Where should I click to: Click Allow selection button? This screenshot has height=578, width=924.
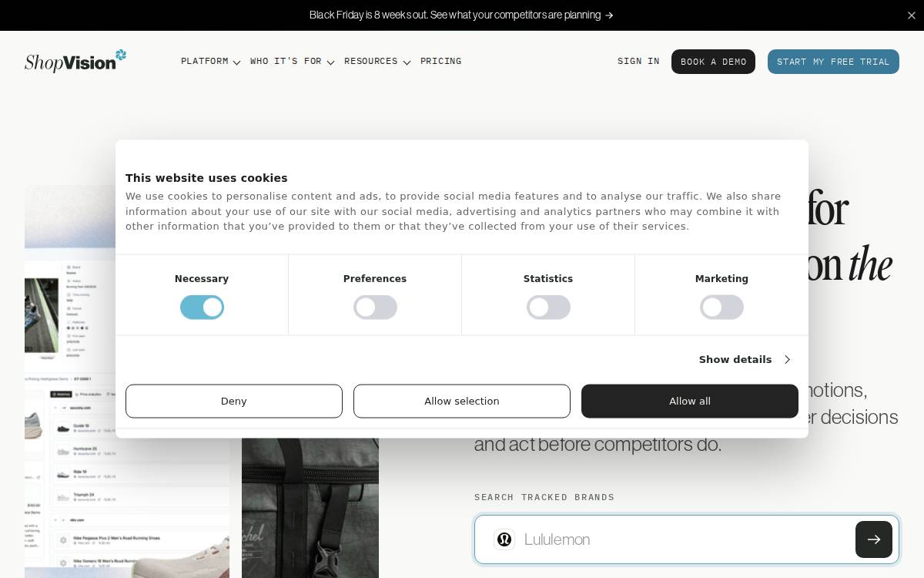pyautogui.click(x=462, y=402)
